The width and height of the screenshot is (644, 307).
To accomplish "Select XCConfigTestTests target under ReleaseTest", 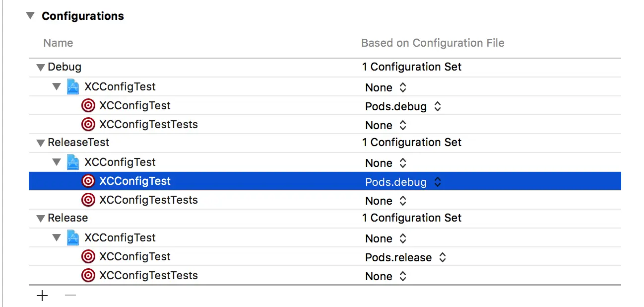I will 148,200.
